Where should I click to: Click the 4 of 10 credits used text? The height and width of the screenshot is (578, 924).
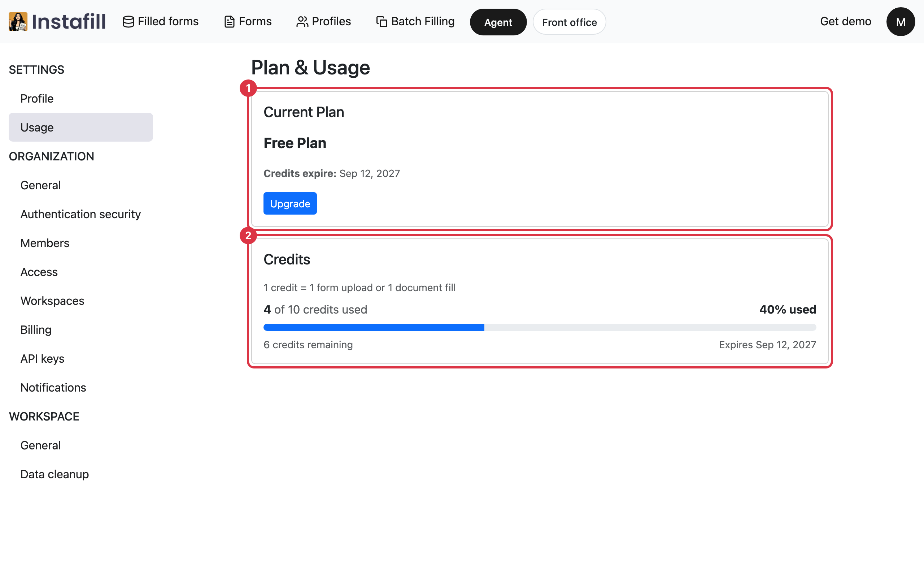click(x=315, y=309)
